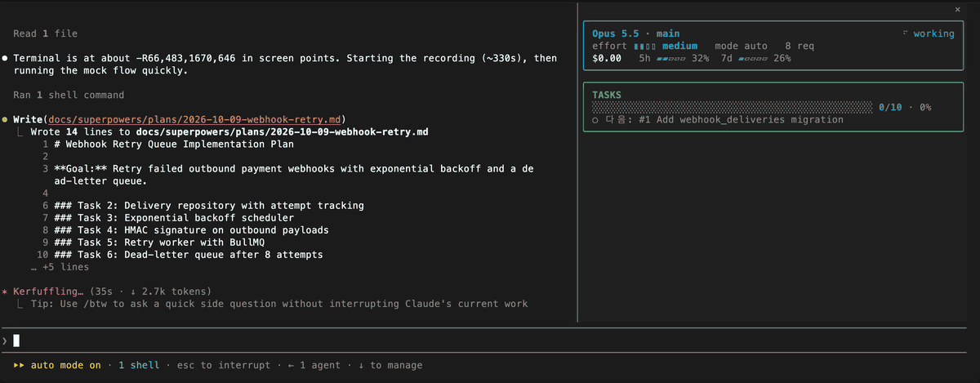This screenshot has height=383, width=980.
Task: Click the working spinner icon
Action: (x=905, y=33)
